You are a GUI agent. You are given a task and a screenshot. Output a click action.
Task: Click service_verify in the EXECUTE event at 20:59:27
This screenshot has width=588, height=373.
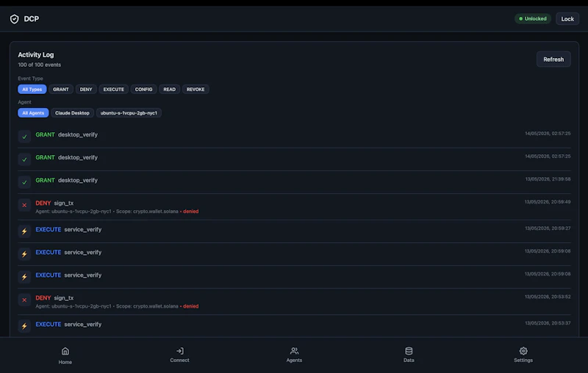coord(83,229)
